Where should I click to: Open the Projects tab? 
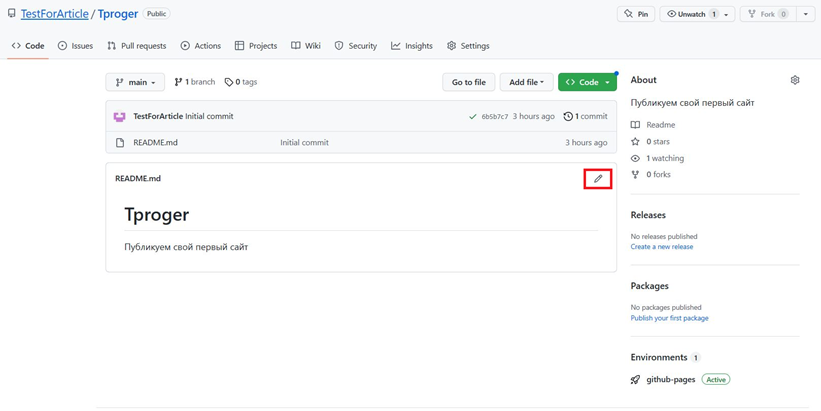pos(256,46)
